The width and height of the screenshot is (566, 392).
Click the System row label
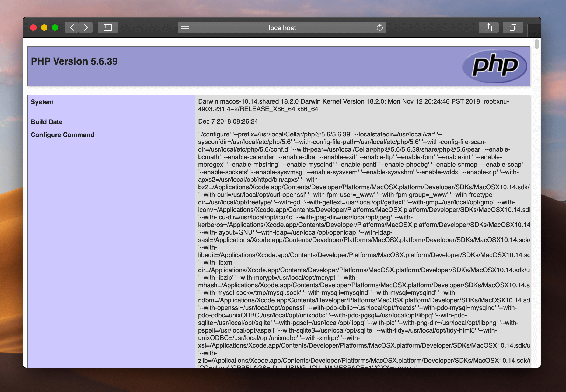point(42,102)
